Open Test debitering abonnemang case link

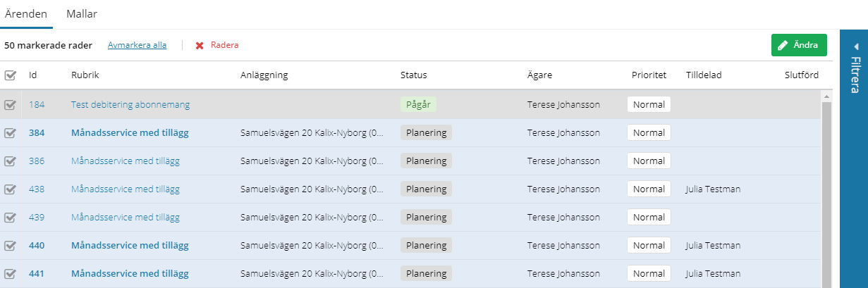130,104
